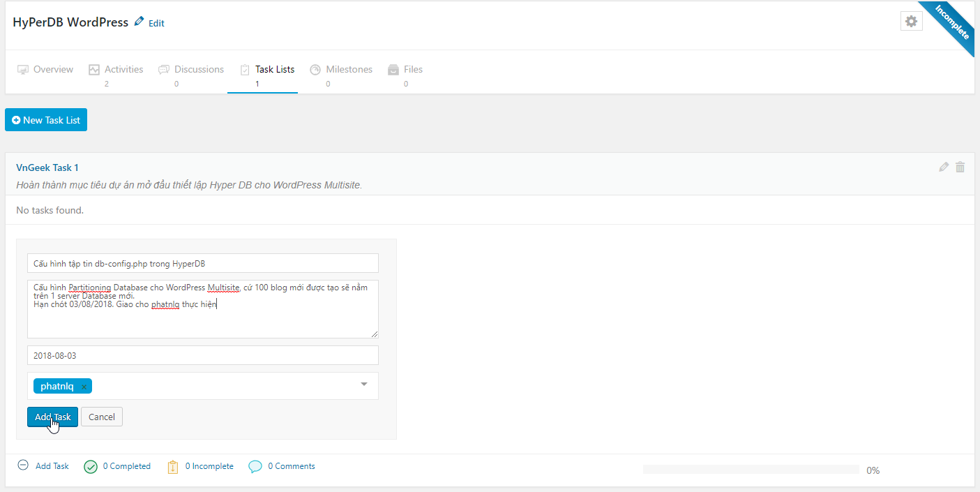The width and height of the screenshot is (980, 492).
Task: Click the blue Comments bubble icon
Action: pyautogui.click(x=255, y=466)
